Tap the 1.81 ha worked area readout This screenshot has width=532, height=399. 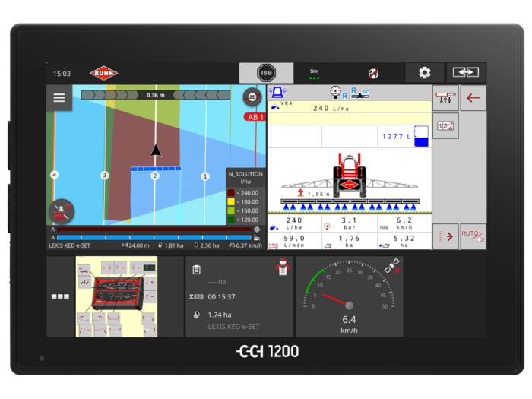[x=171, y=245]
